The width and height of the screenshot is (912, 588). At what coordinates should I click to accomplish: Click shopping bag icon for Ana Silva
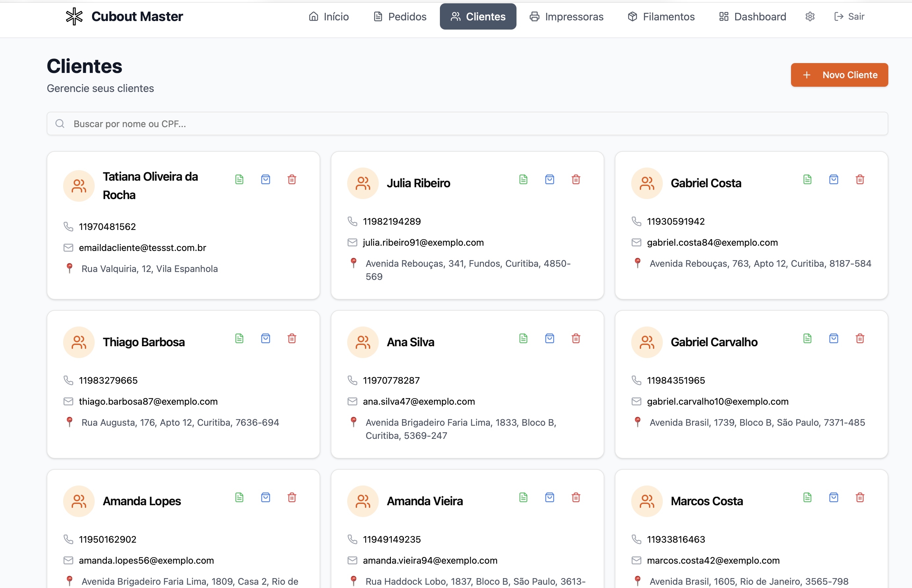[x=550, y=338]
